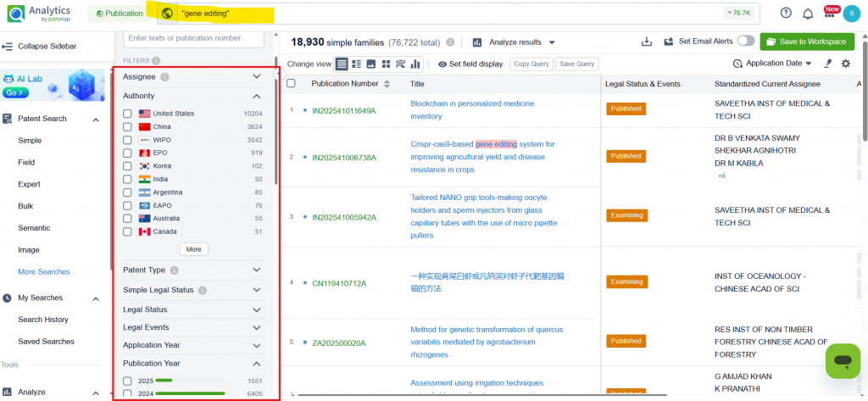
Task: Switch to dual-pane compare view icon
Action: pyautogui.click(x=400, y=64)
